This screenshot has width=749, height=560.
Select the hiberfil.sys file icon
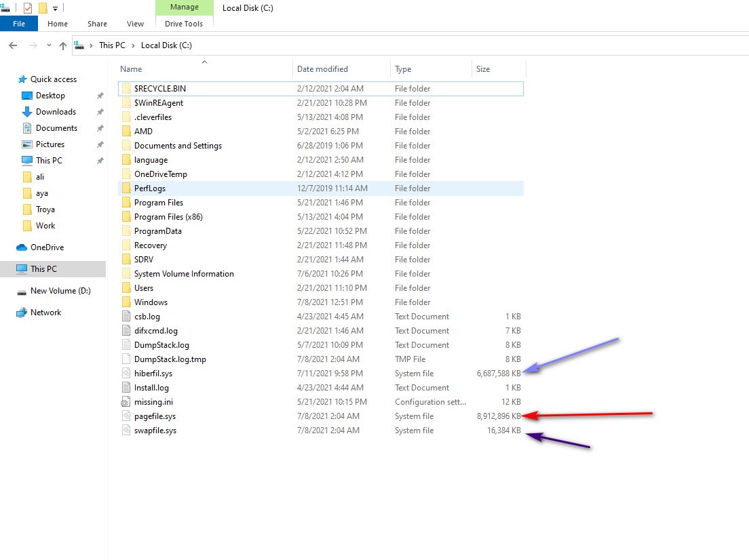click(126, 374)
